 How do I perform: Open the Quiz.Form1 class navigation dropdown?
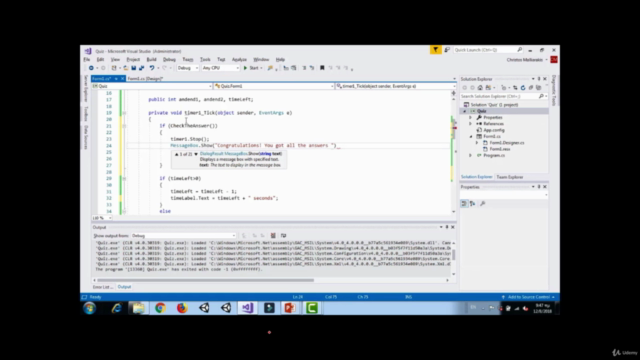coord(274,86)
